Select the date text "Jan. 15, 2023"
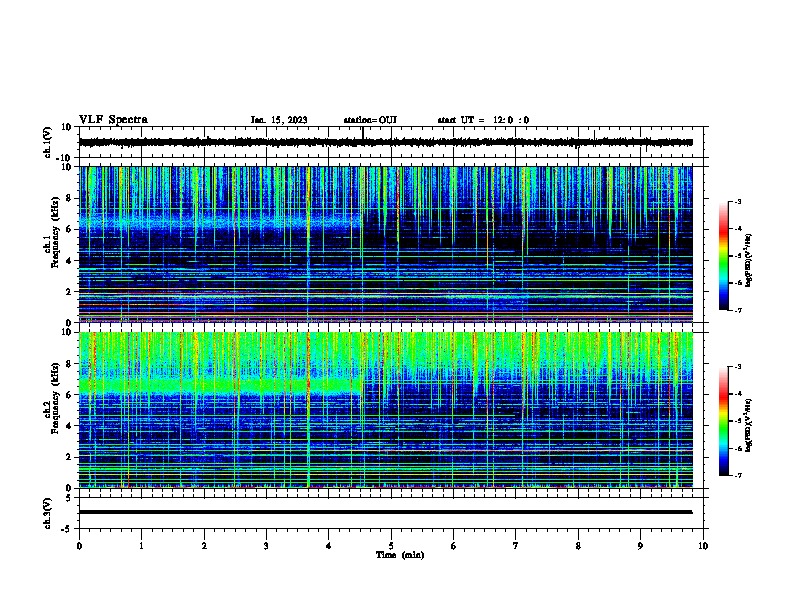Screen dimensions: 792x612 (279, 120)
